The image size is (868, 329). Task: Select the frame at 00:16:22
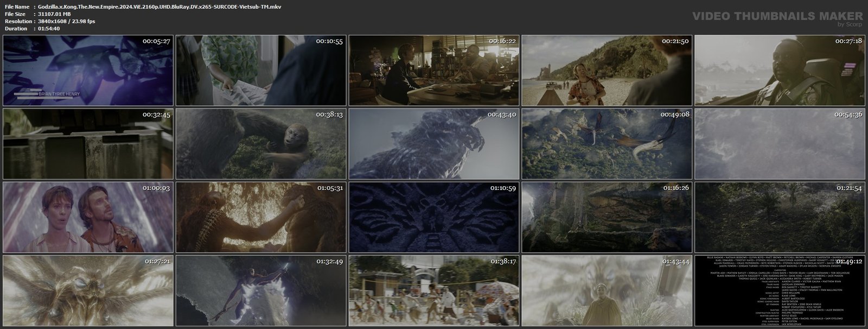pos(433,71)
